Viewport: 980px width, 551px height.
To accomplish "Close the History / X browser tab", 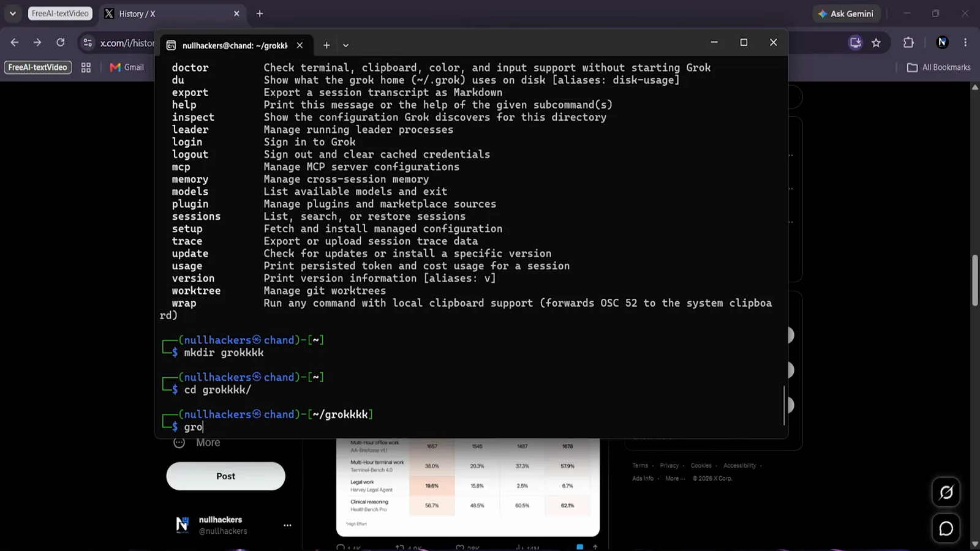I will (236, 13).
